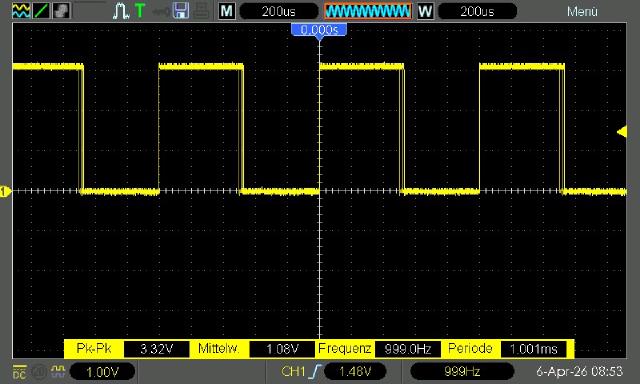
Task: Click the 3.32V peak-to-peak value
Action: (x=157, y=349)
